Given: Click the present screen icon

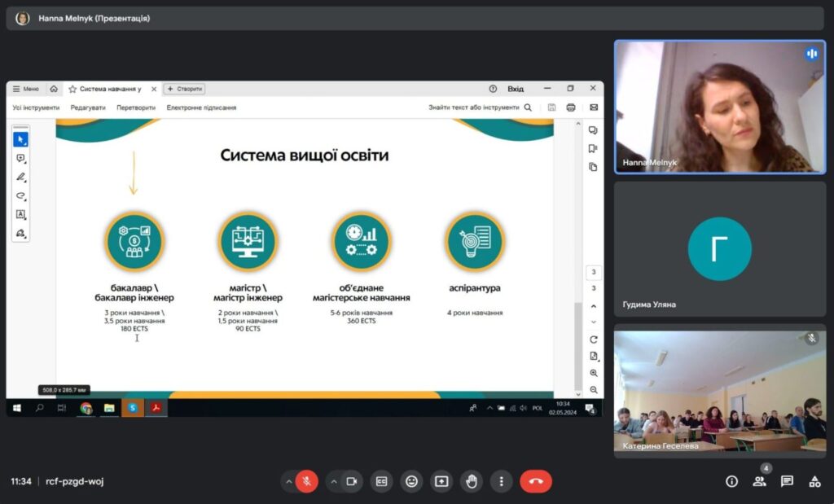Looking at the screenshot, I should coord(441,481).
